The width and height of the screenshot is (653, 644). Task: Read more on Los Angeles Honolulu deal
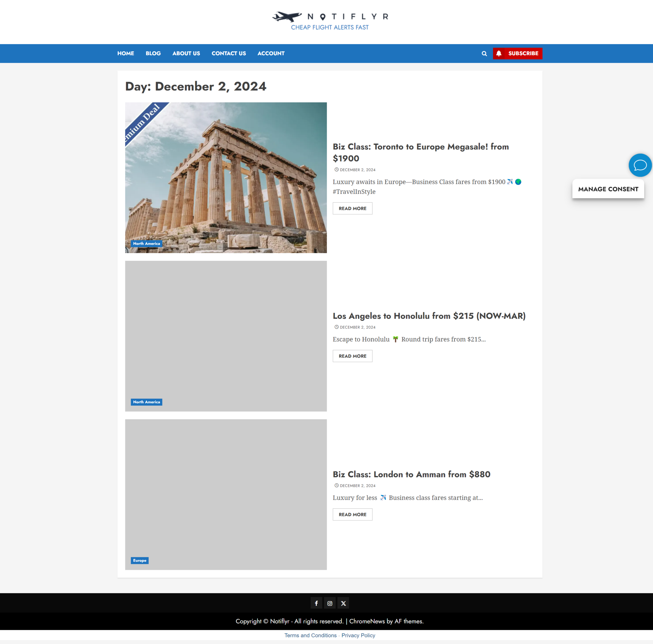(352, 356)
